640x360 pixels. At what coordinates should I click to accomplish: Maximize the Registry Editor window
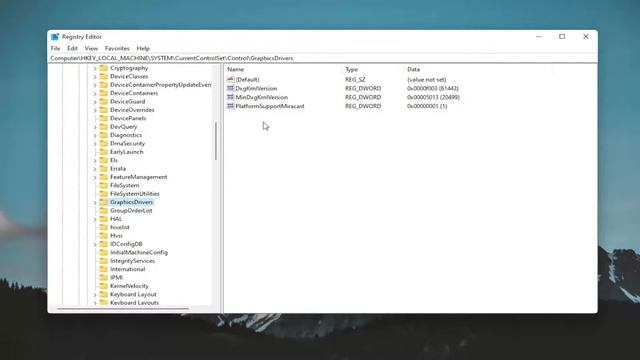(x=562, y=36)
